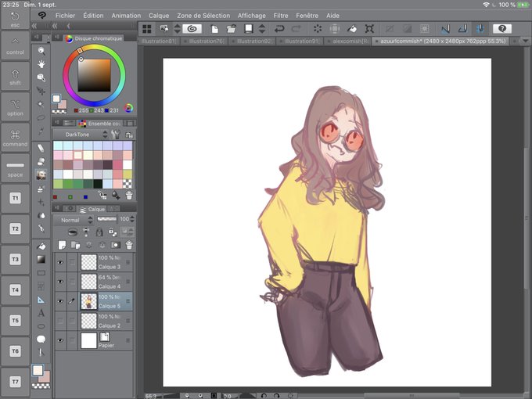Toggle lock transparent pixels icon
This screenshot has width=532, height=399.
113,232
